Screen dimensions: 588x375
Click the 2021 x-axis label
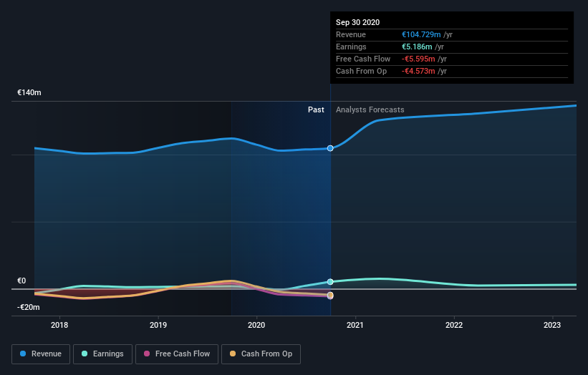click(355, 325)
